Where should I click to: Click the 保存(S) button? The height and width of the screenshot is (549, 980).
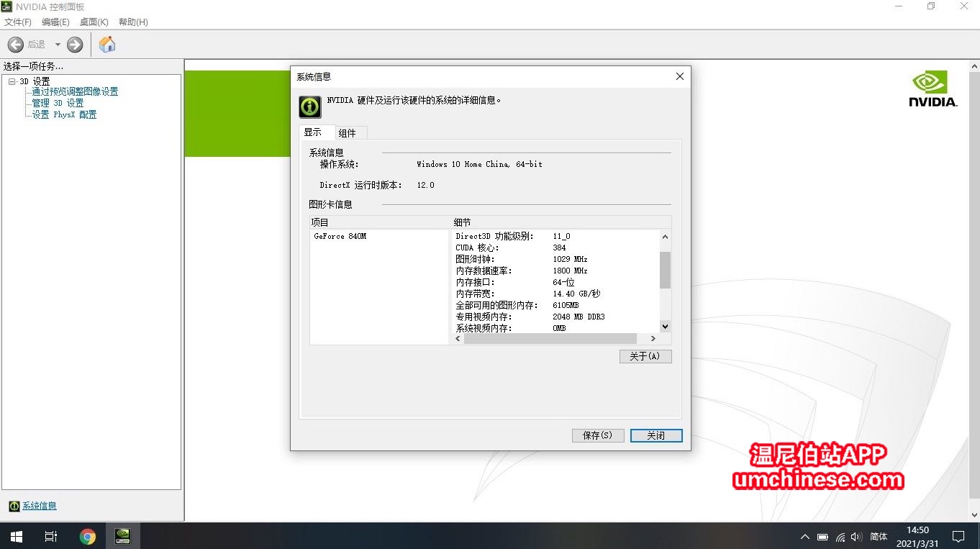598,435
